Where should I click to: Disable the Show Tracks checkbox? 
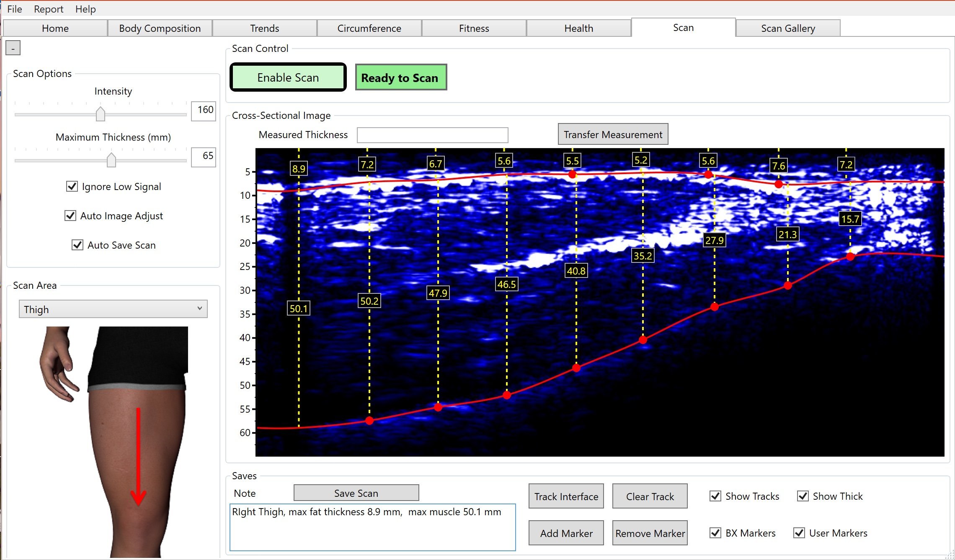pyautogui.click(x=715, y=496)
